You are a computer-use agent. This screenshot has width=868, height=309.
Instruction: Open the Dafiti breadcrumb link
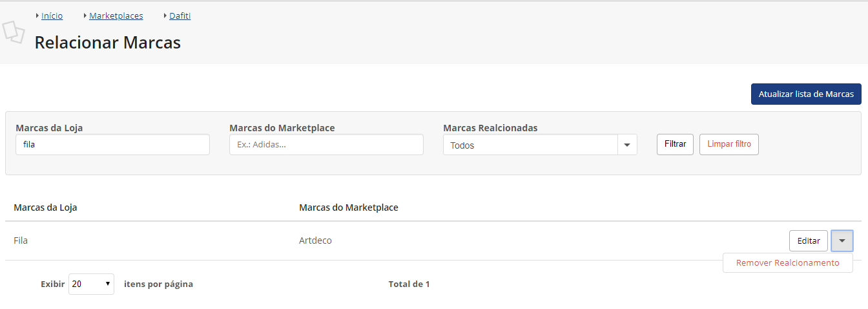180,16
